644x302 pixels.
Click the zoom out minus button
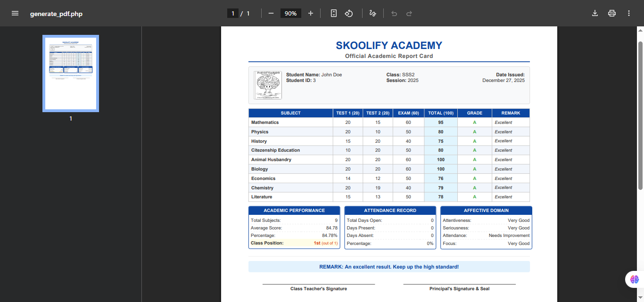point(271,13)
